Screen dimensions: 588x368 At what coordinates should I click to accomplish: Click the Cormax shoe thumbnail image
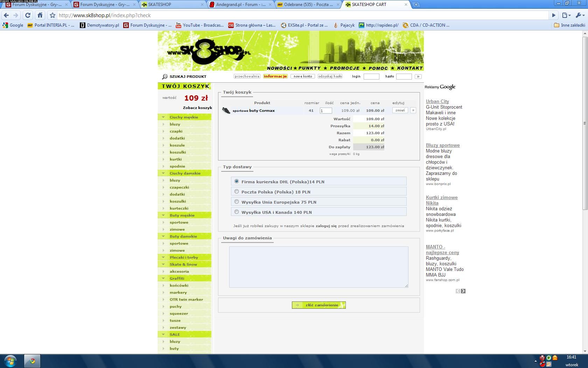226,111
